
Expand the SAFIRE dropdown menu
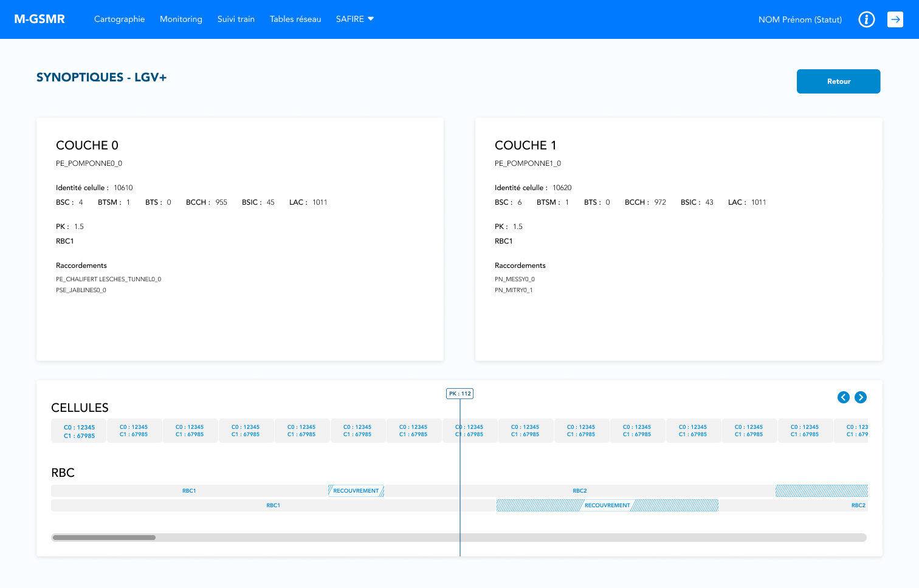(355, 19)
